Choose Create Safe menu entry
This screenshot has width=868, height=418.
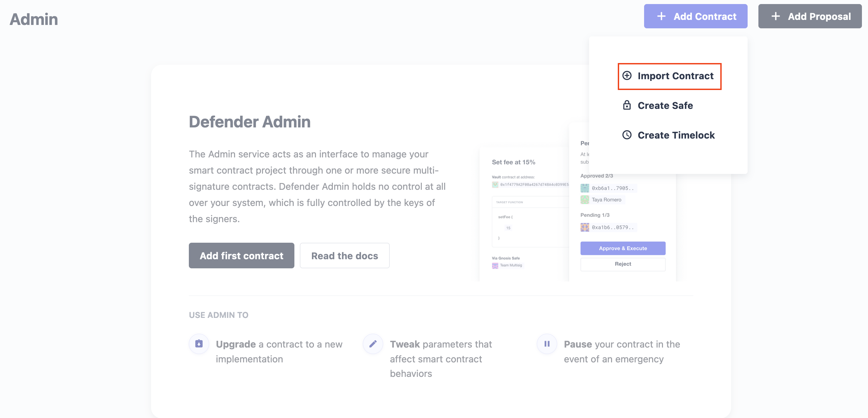tap(658, 106)
